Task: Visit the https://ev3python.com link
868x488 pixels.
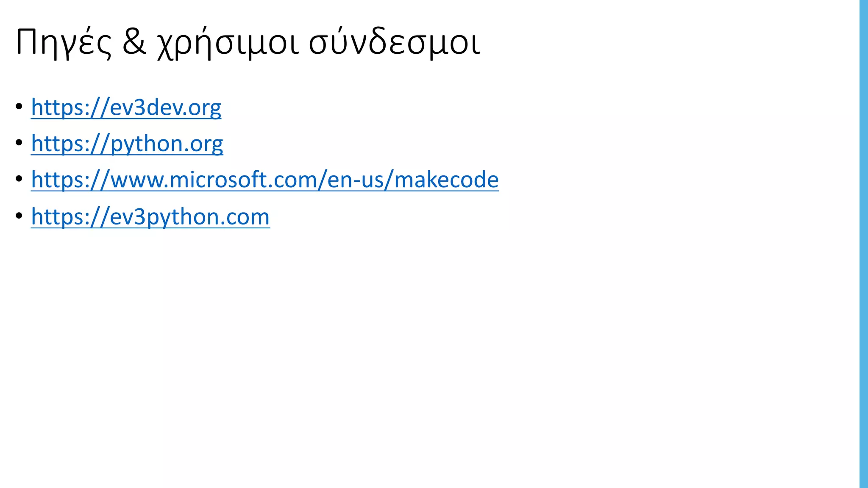Action: 150,216
